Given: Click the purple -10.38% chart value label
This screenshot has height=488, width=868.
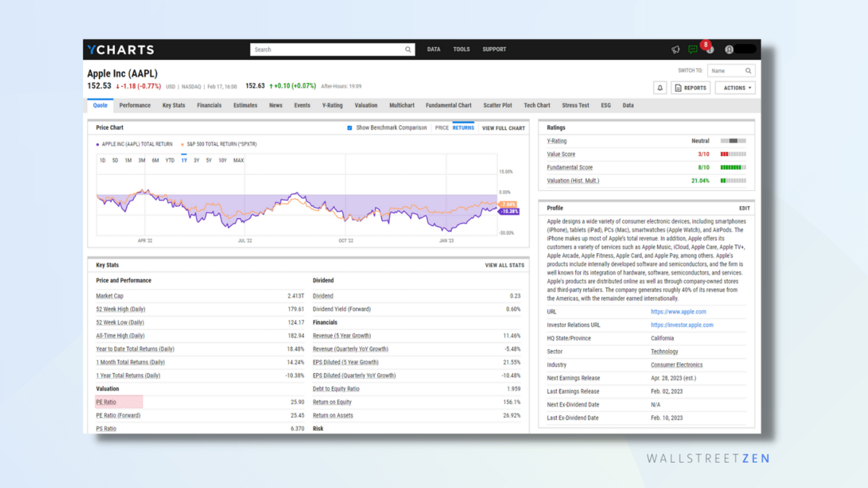Looking at the screenshot, I should (x=509, y=211).
